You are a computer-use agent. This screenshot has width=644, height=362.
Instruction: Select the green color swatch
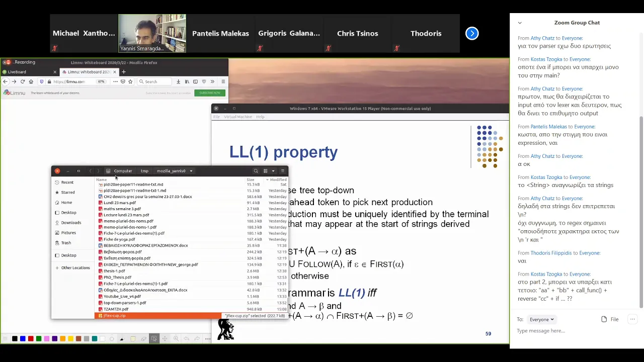(39, 339)
